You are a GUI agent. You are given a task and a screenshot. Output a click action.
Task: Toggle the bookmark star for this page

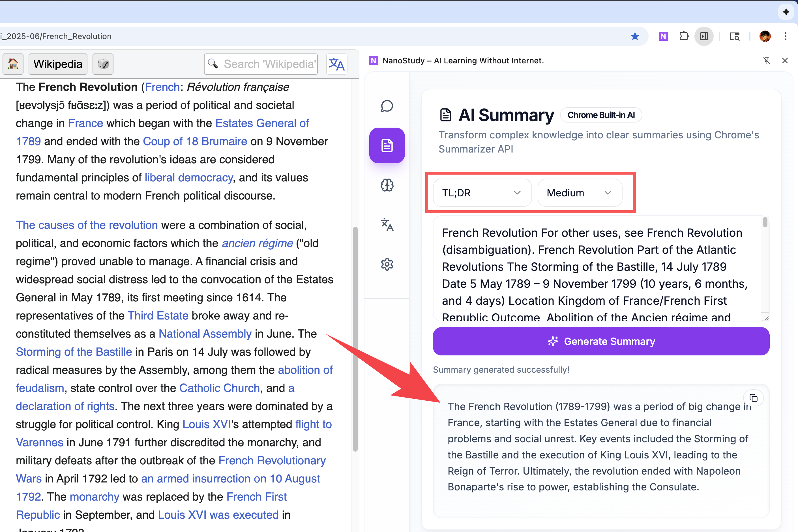tap(635, 36)
